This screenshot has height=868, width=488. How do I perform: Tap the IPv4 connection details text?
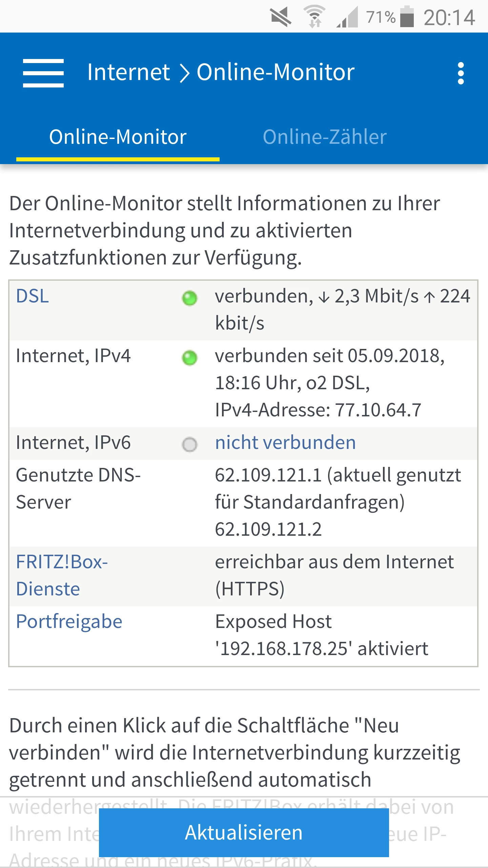point(329,383)
